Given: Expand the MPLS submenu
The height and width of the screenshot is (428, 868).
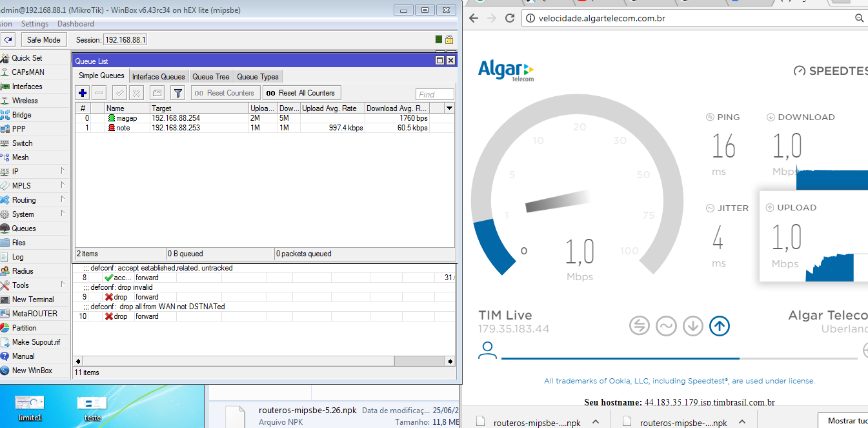Looking at the screenshot, I should (x=63, y=185).
